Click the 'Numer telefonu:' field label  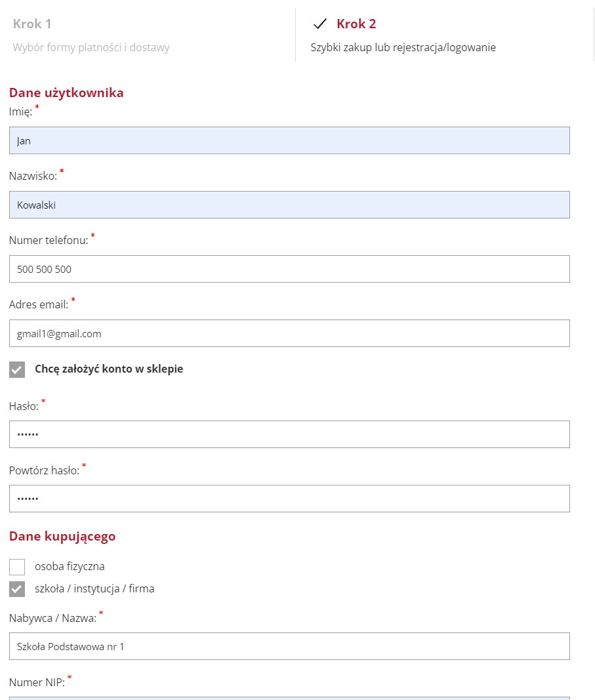[49, 240]
